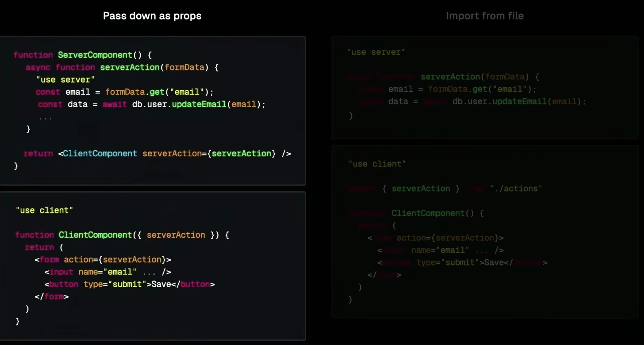644x345 pixels.
Task: Click the "Pass down as props" heading
Action: pos(152,16)
